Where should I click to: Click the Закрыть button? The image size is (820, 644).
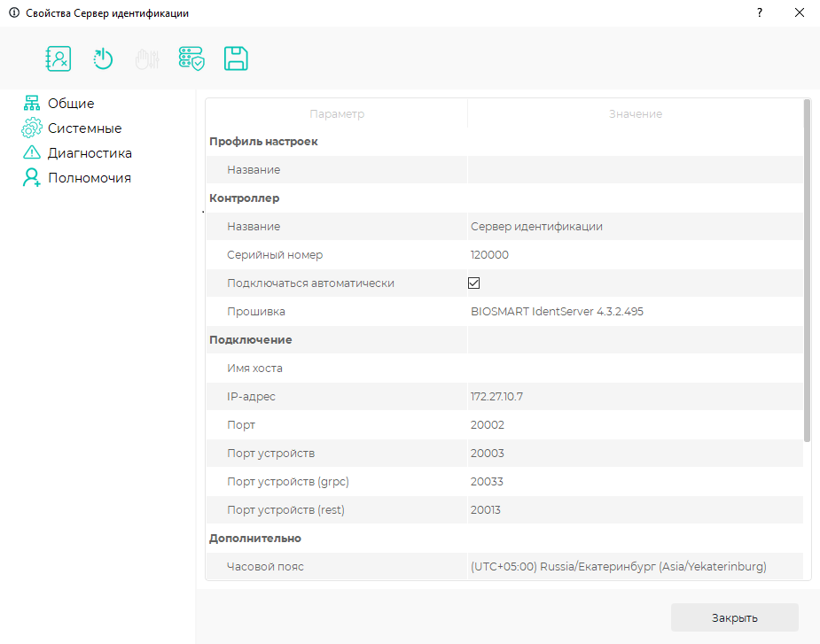[x=735, y=617]
